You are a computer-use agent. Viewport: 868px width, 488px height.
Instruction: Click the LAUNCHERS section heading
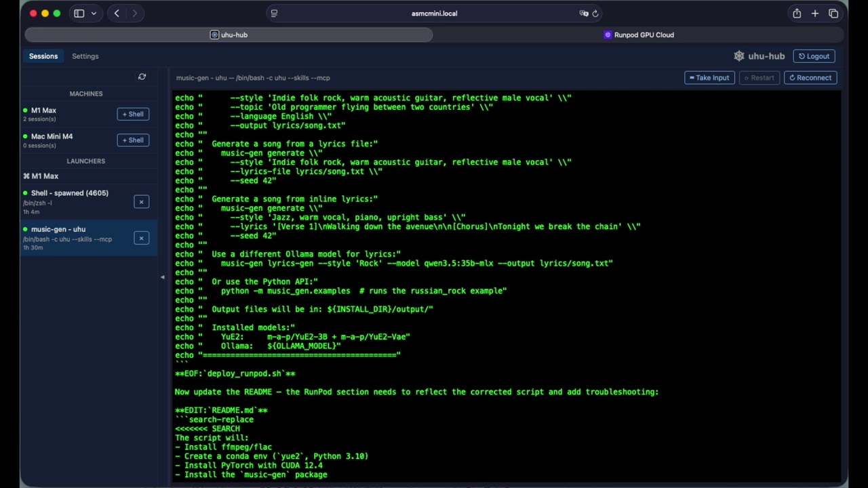click(86, 161)
